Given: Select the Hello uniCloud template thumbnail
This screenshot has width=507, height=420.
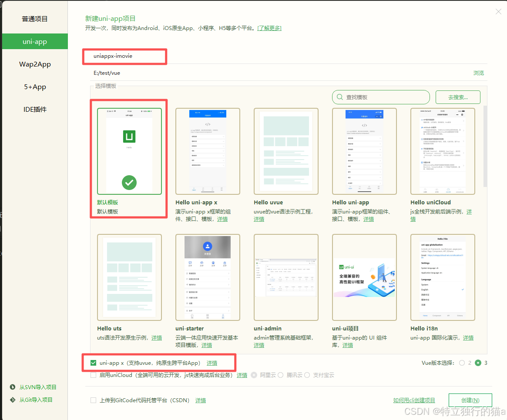Looking at the screenshot, I should pyautogui.click(x=443, y=151).
